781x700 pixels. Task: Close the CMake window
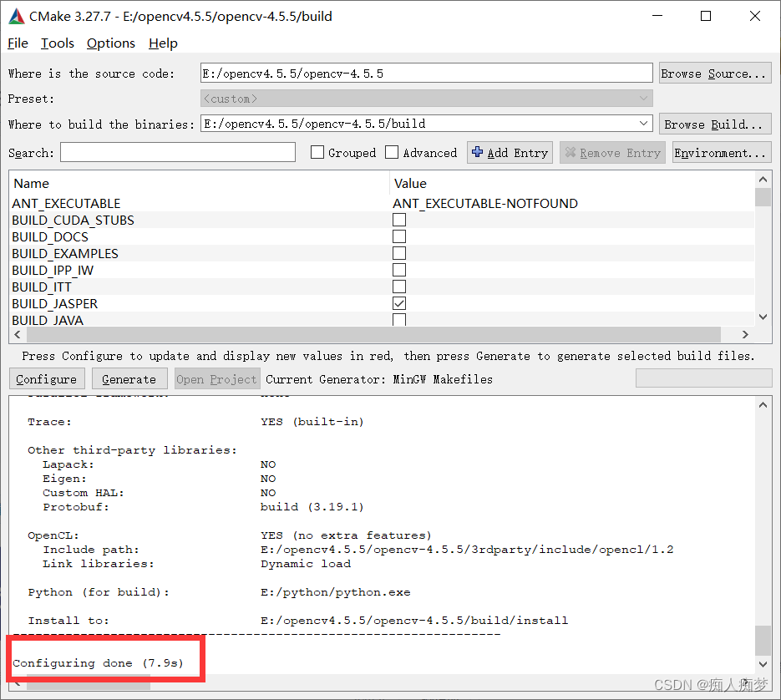(755, 16)
